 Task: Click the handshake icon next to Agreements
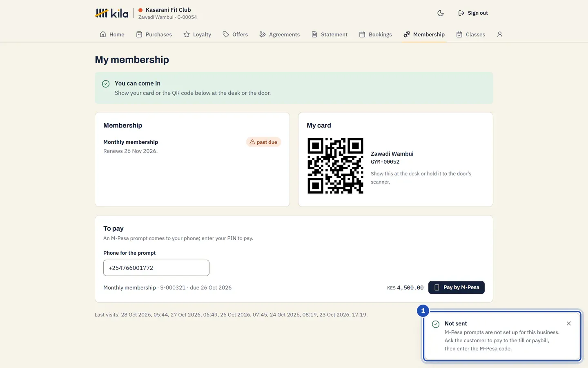263,34
